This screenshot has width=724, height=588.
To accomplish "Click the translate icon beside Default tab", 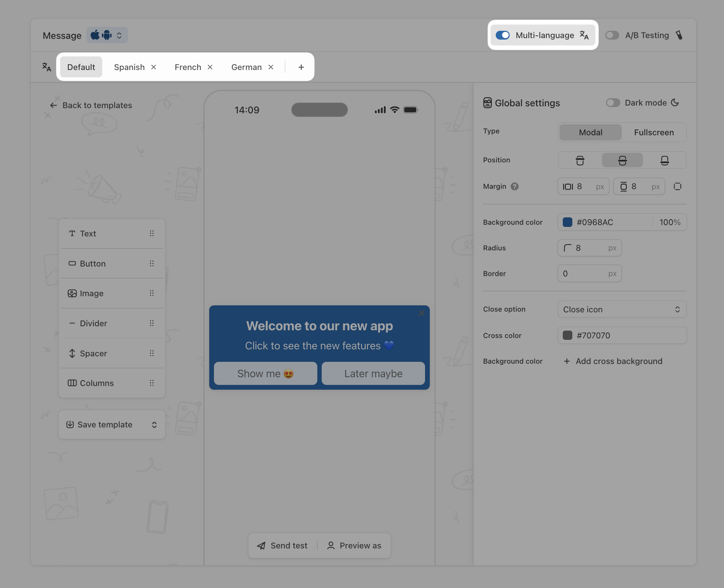I will 47,67.
